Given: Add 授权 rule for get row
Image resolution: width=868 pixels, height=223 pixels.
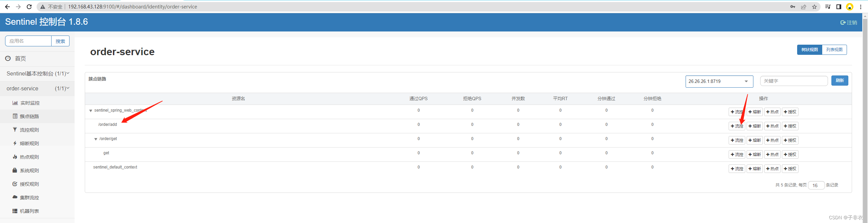Looking at the screenshot, I should (x=790, y=155).
